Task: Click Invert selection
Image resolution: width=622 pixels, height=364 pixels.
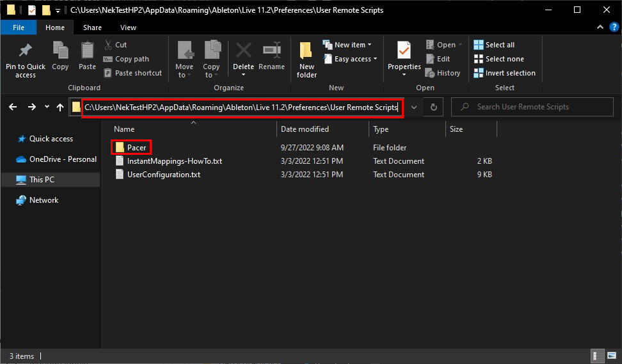Action: tap(505, 73)
